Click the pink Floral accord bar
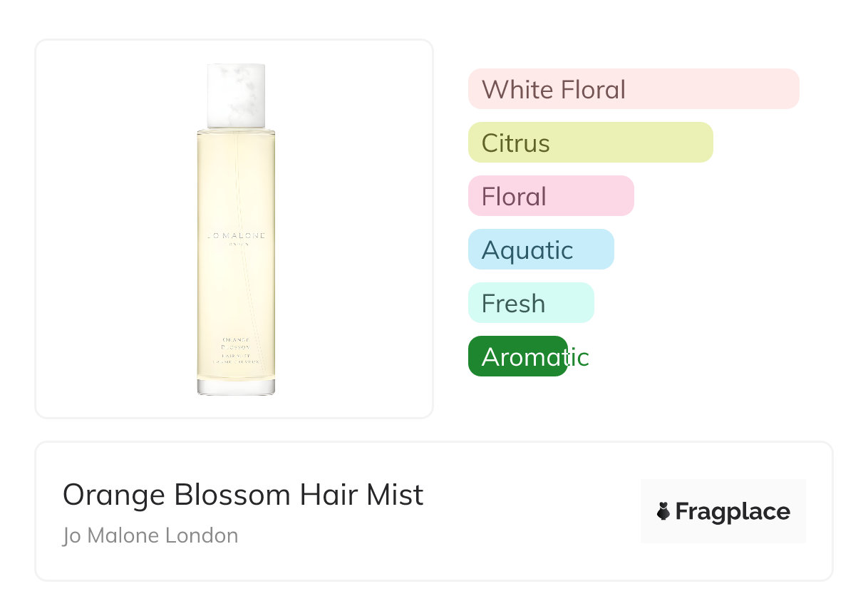The image size is (868, 616). click(x=550, y=196)
